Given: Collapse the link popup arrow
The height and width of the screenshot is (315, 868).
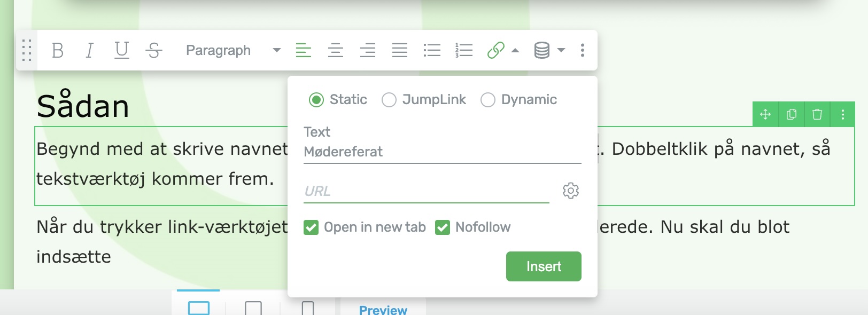Looking at the screenshot, I should tap(515, 50).
